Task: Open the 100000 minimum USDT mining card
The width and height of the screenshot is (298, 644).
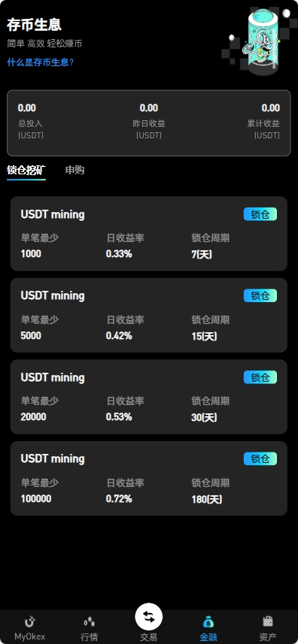Action: click(x=149, y=479)
